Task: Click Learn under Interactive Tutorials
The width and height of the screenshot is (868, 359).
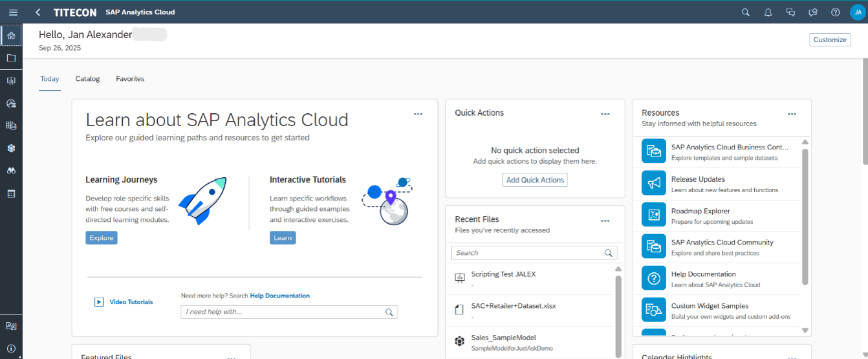Action: (283, 238)
